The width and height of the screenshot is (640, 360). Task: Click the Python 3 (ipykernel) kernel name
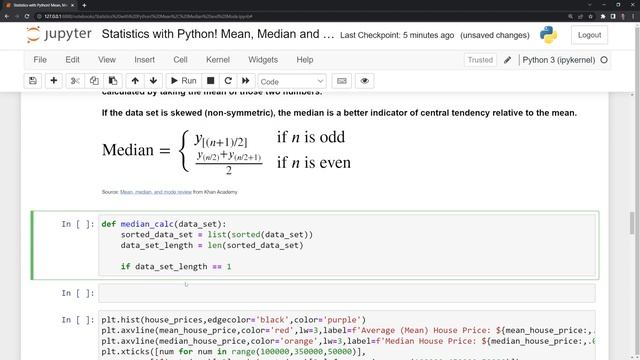558,60
